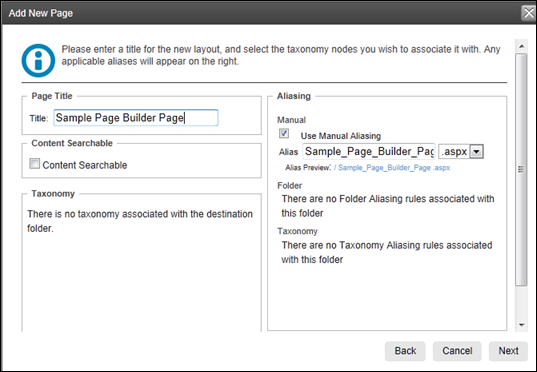The image size is (537, 372).
Task: Click the Cancel button
Action: pos(457,351)
